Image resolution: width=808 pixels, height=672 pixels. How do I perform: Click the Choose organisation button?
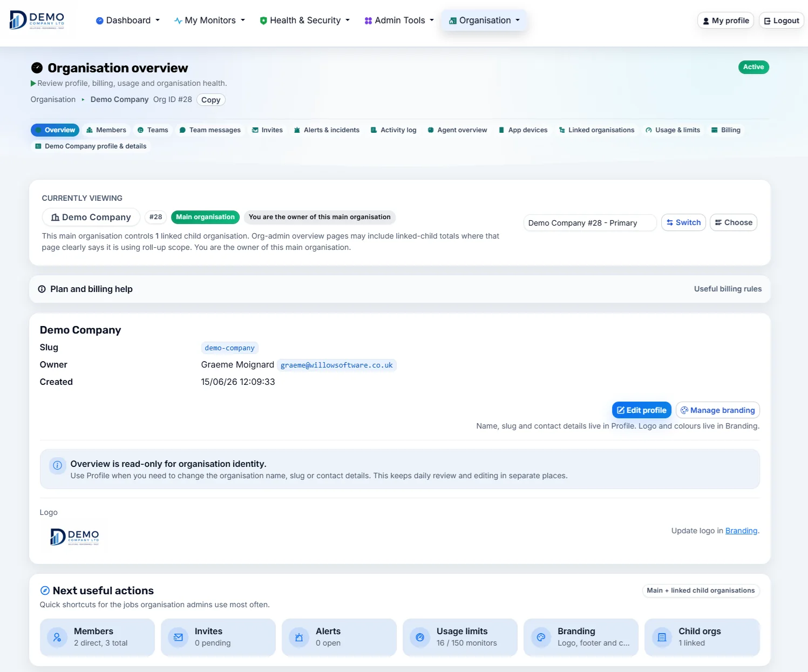click(734, 222)
